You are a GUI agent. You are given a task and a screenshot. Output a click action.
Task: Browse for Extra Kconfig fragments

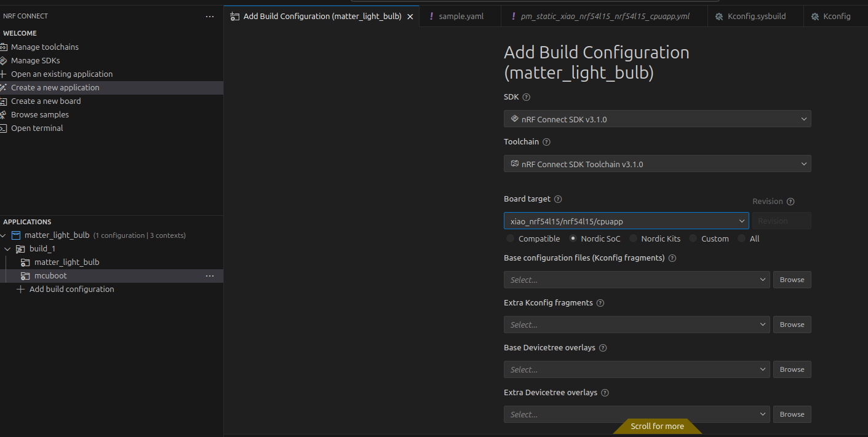pyautogui.click(x=792, y=325)
